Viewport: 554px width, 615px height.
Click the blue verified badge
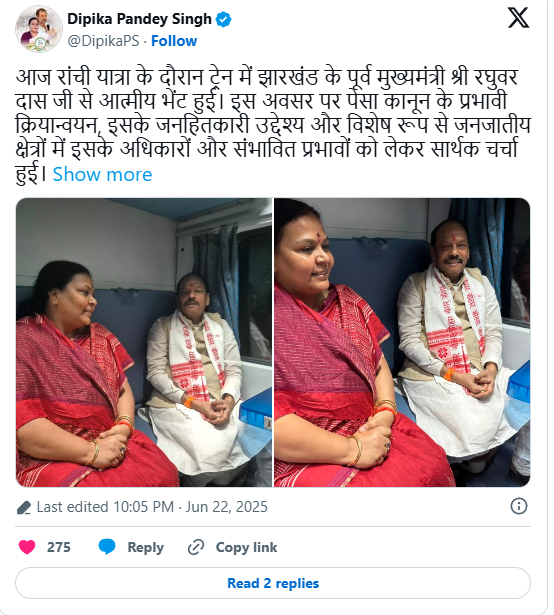224,19
